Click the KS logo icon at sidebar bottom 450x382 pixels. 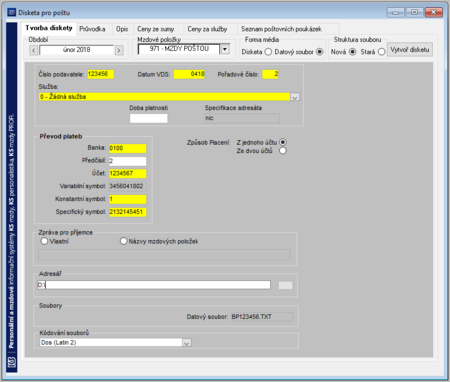tap(12, 362)
